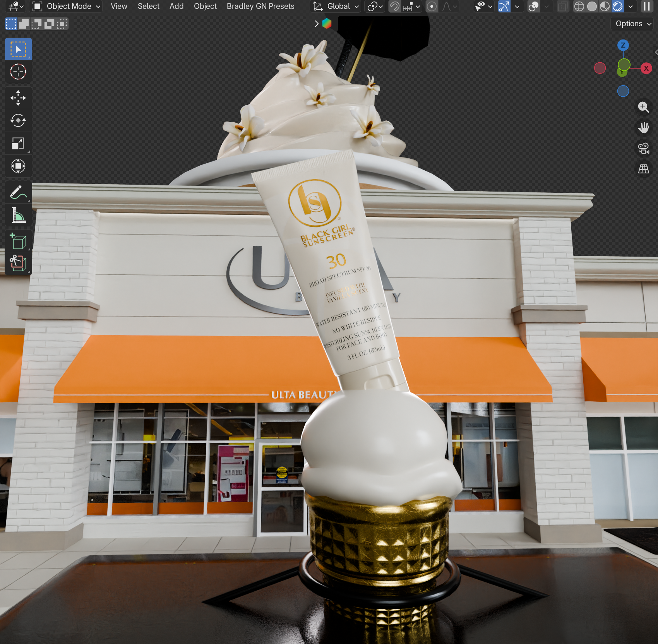The width and height of the screenshot is (658, 644).
Task: Open the Bradley GN Presets menu
Action: (x=260, y=6)
